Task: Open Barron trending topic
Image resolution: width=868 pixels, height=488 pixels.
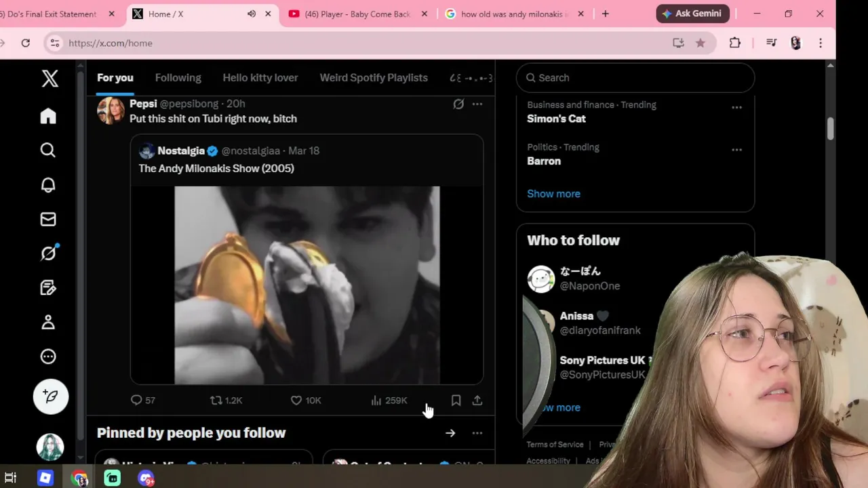Action: point(544,161)
